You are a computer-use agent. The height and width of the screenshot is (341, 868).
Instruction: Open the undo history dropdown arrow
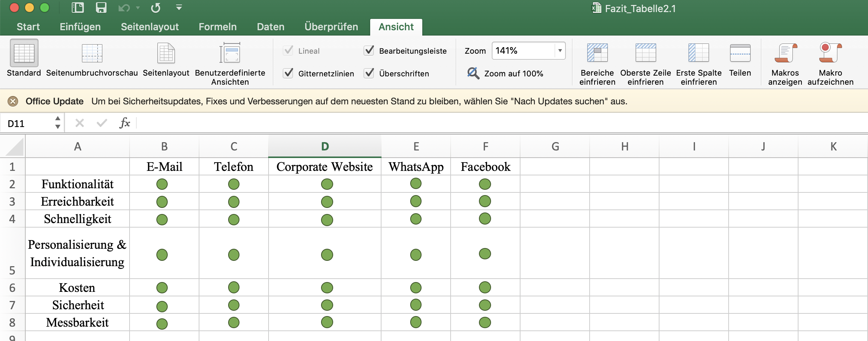pyautogui.click(x=138, y=8)
